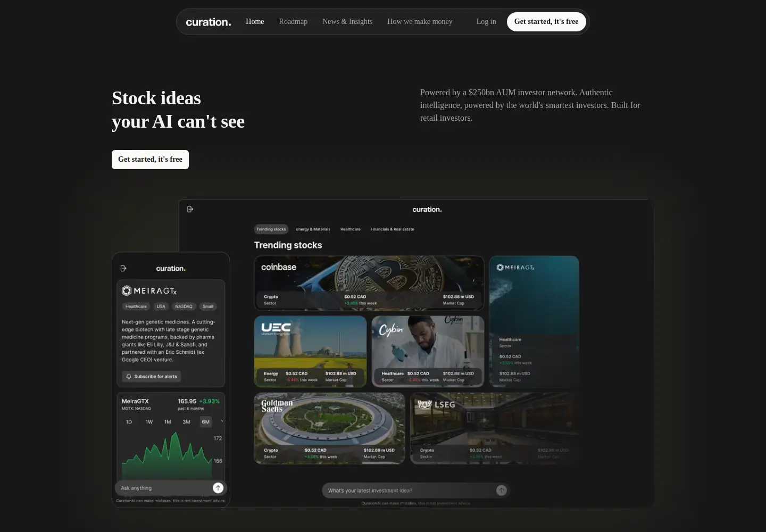Click the Healthcare tag chip in mobile panel
This screenshot has width=766, height=532.
[x=136, y=306]
